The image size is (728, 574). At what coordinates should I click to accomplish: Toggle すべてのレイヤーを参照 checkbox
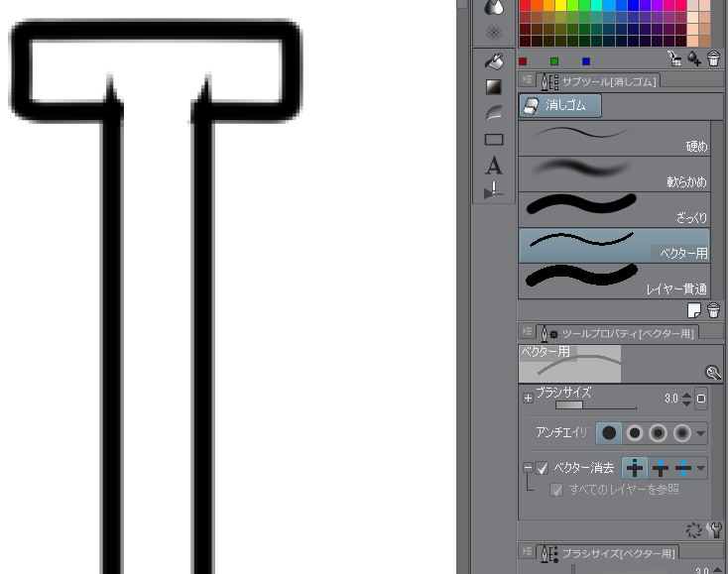(x=556, y=490)
